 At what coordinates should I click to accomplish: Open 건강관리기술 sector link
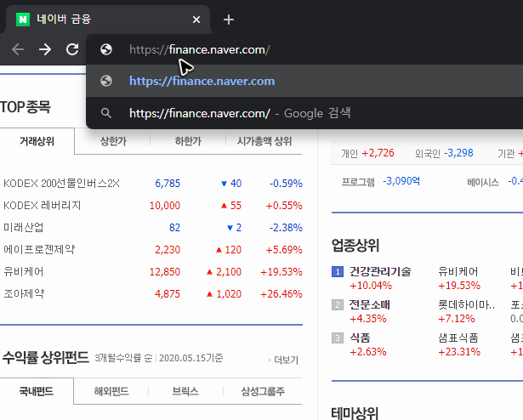(380, 271)
